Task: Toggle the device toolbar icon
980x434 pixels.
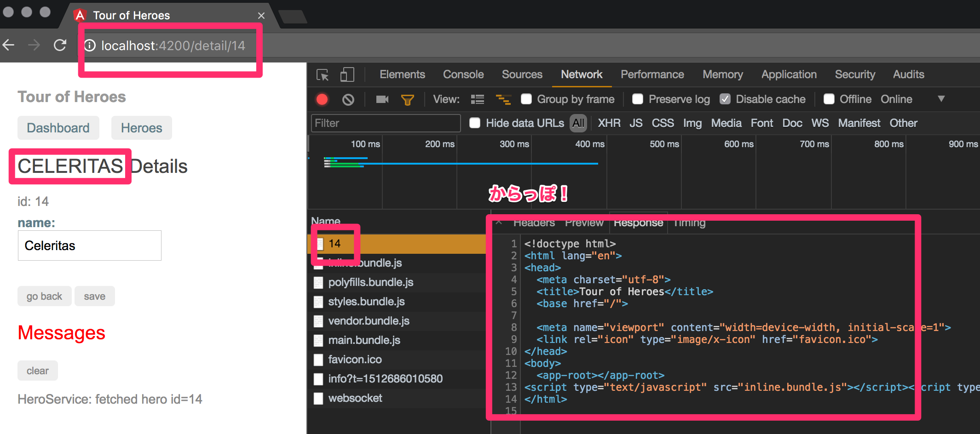Action: 347,74
